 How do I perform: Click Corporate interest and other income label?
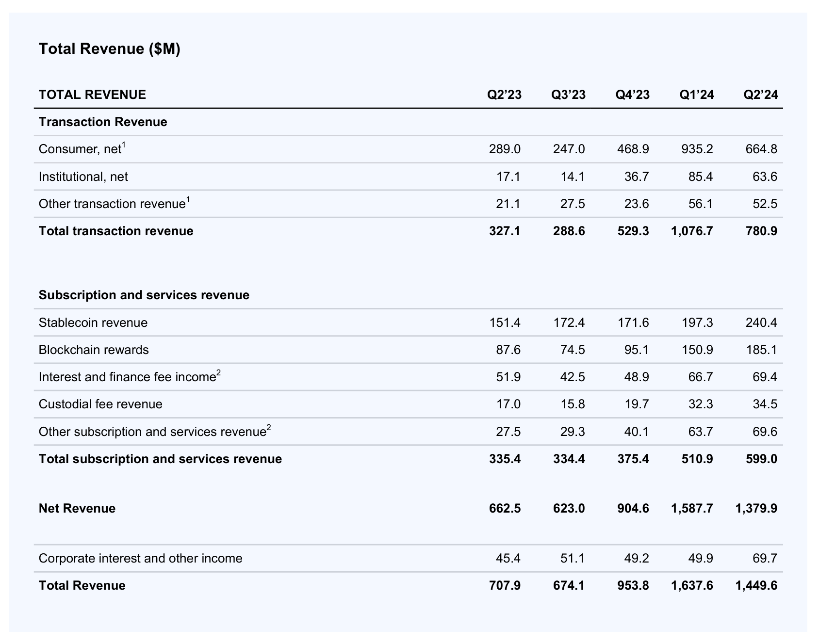tap(140, 558)
